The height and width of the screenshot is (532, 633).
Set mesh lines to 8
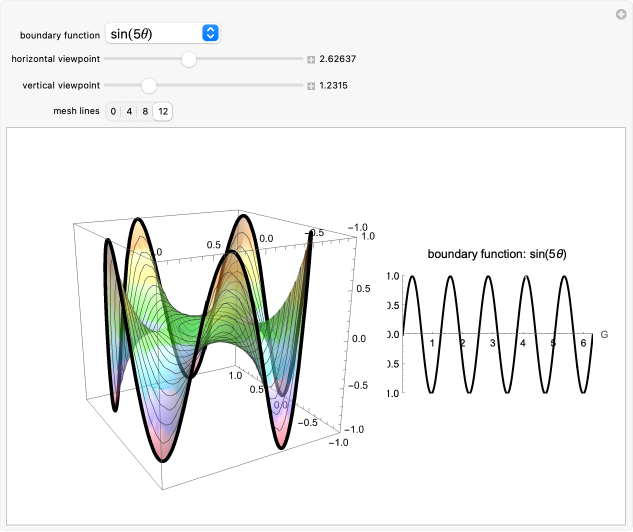[x=145, y=111]
